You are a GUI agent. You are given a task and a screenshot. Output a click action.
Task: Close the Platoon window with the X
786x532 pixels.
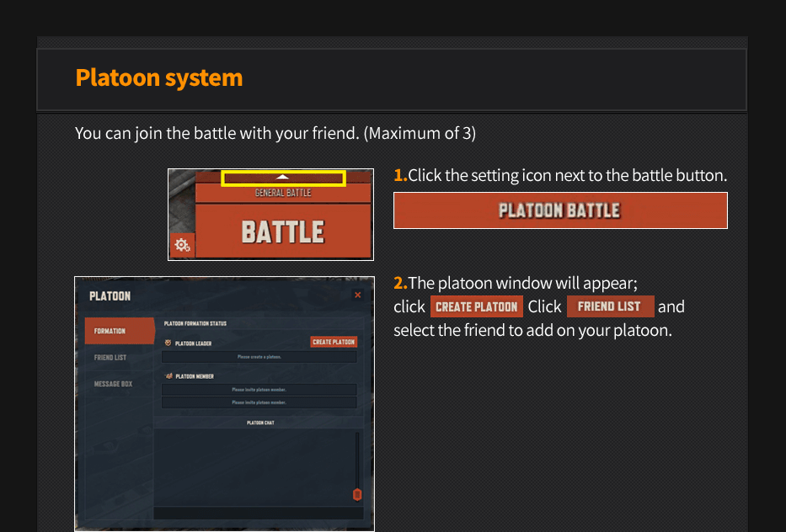[x=358, y=295]
